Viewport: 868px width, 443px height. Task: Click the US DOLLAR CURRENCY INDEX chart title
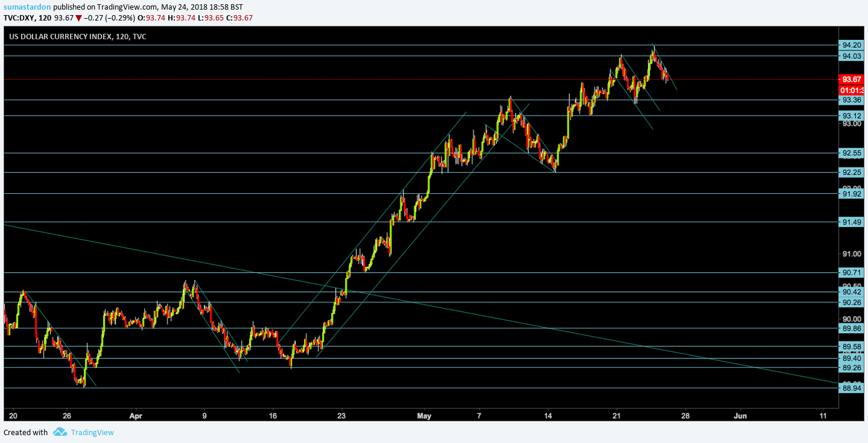pyautogui.click(x=77, y=37)
